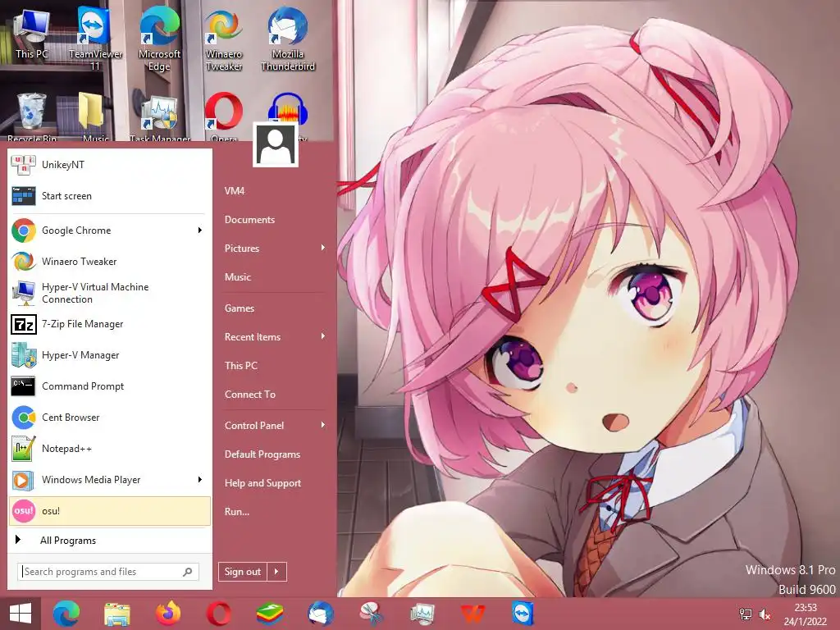Screen dimensions: 840x630
Task: Expand Windows Media Player jump list arrow
Action: (200, 479)
